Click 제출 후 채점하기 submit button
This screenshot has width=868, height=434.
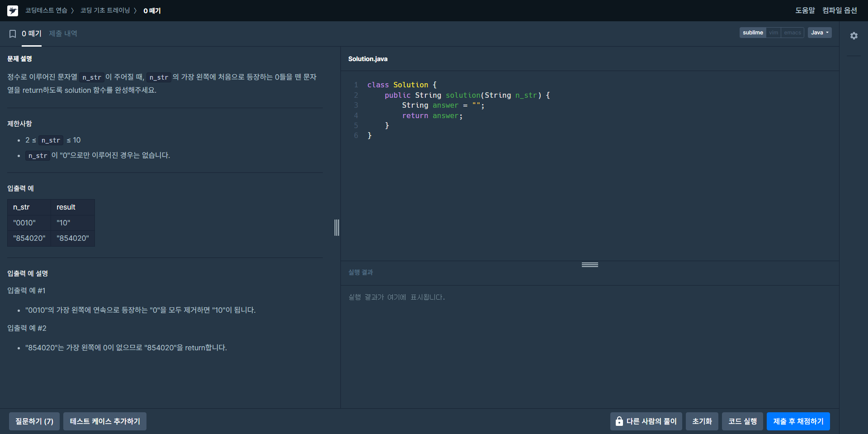point(798,421)
